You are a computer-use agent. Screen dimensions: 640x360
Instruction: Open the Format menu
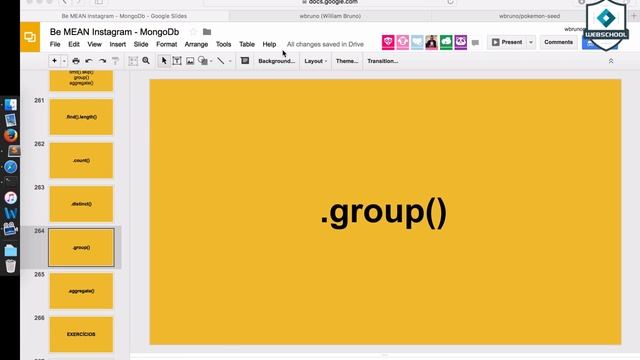[167, 44]
